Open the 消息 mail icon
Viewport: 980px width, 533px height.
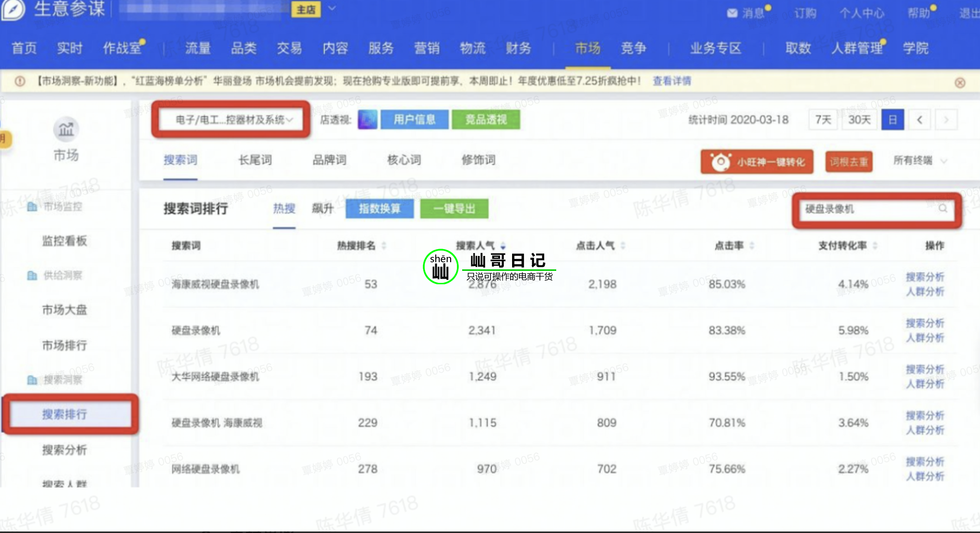(x=732, y=13)
